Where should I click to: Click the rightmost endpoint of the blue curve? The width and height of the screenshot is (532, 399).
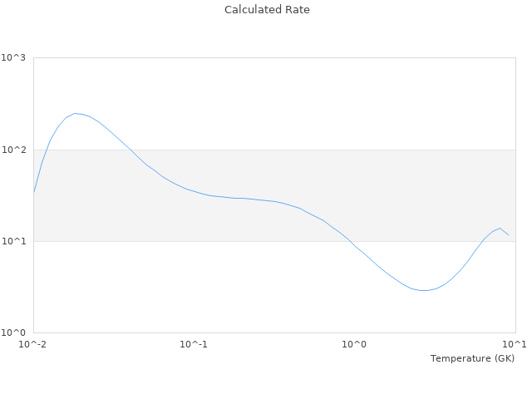coord(509,235)
